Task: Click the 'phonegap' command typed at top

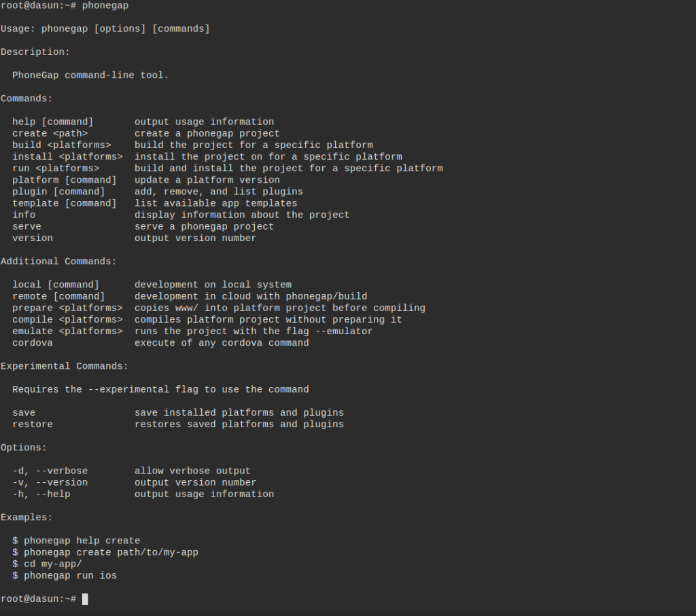Action: pyautogui.click(x=105, y=5)
